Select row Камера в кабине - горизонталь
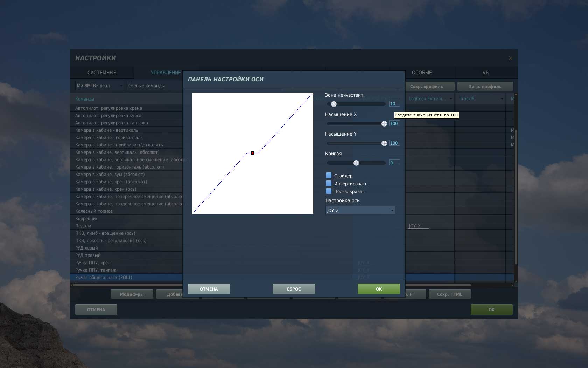 point(126,137)
